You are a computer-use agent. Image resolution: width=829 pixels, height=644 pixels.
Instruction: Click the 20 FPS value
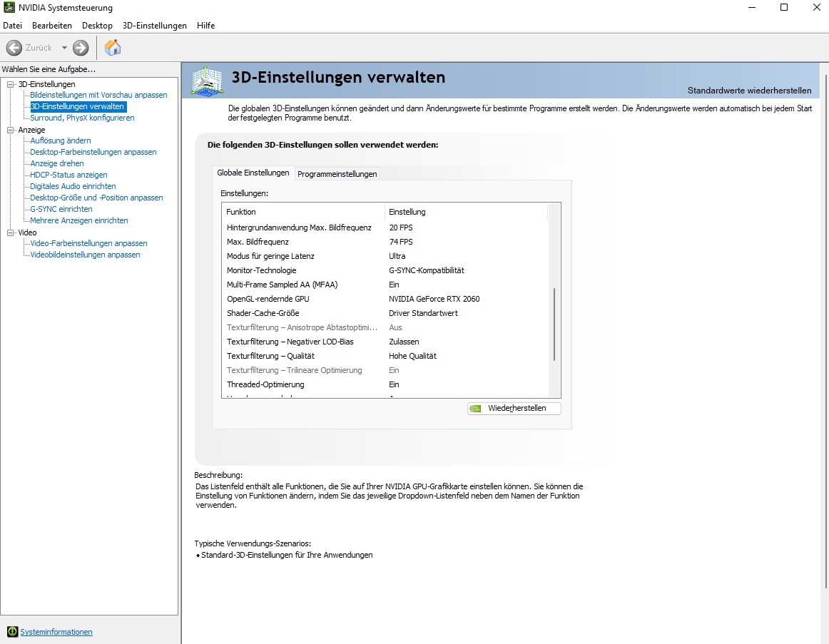(401, 228)
